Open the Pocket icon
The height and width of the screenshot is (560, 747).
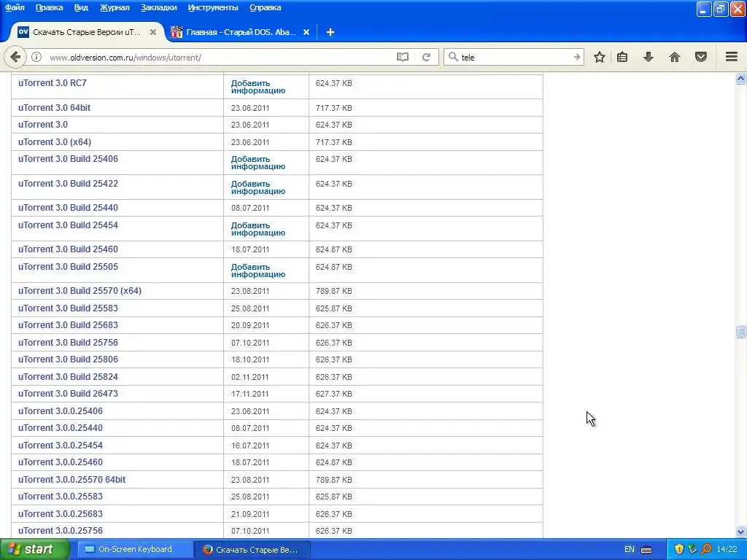click(701, 57)
